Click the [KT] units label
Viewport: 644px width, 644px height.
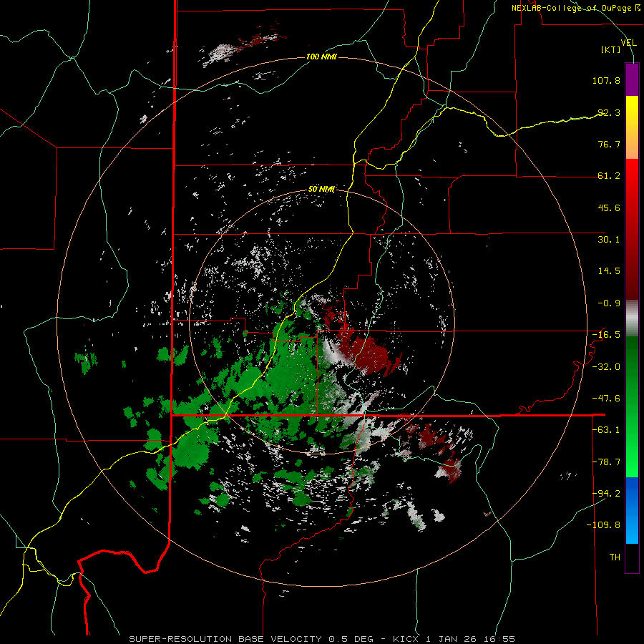611,49
